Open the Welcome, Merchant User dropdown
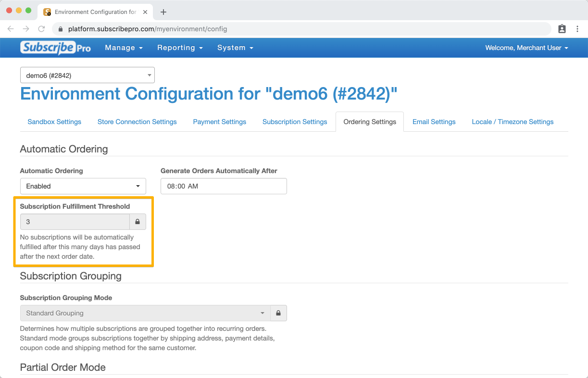The image size is (588, 378). point(526,48)
